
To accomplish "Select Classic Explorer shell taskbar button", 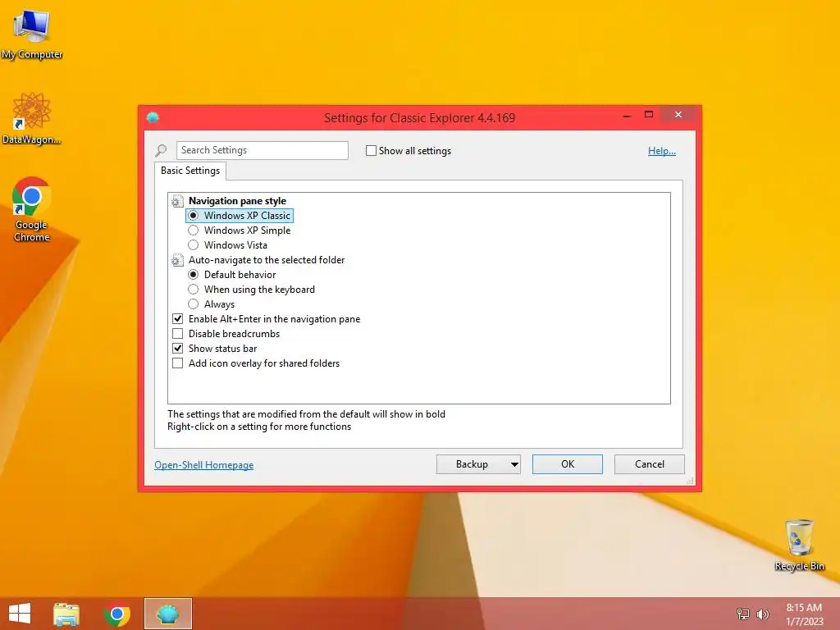I will coord(167,614).
